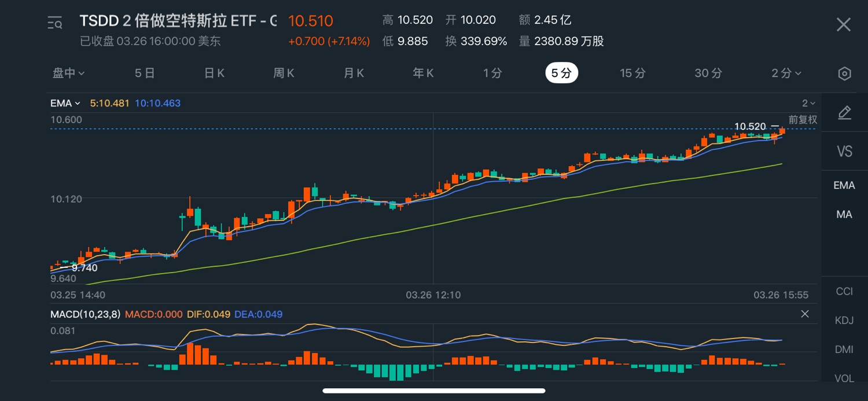Open chart settings hexagon icon
This screenshot has height=401, width=868.
click(x=844, y=73)
